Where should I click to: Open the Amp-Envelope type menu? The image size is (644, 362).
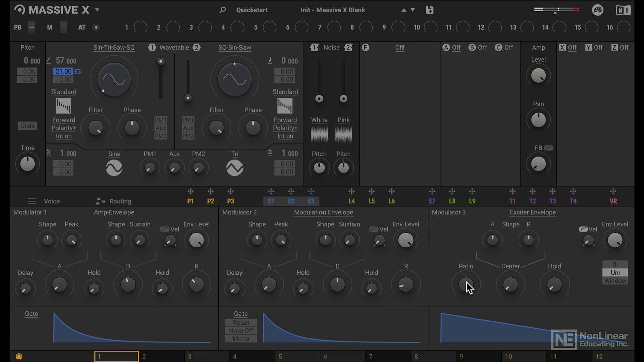[x=114, y=212]
